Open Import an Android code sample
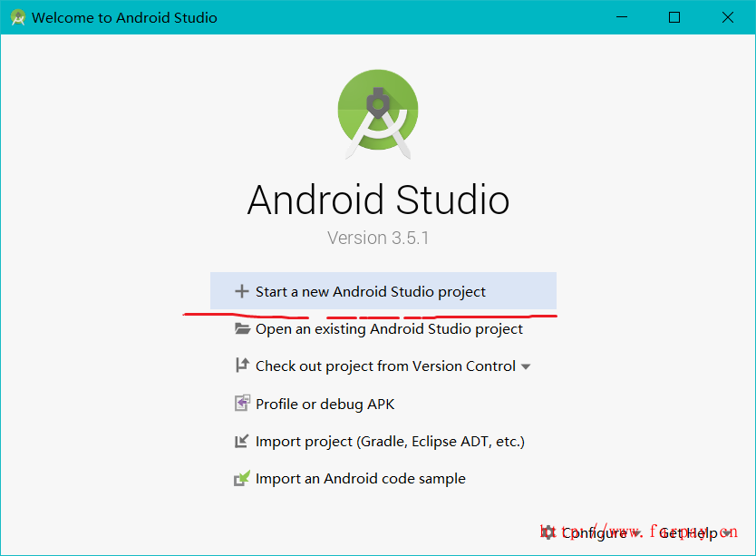 click(x=360, y=479)
